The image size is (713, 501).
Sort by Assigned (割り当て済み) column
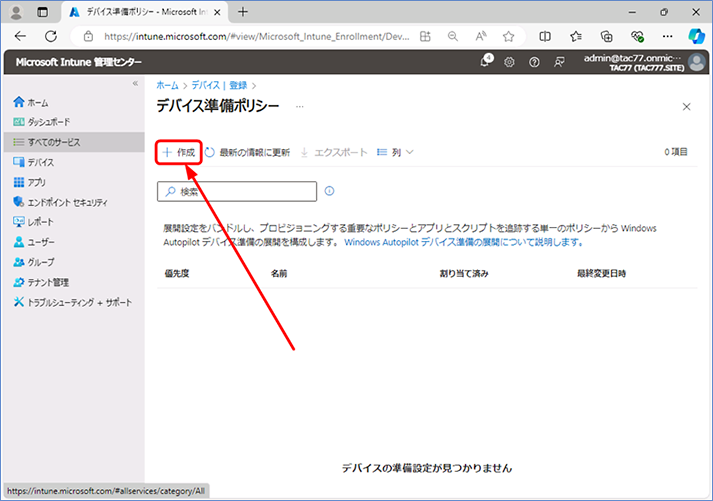(x=464, y=274)
